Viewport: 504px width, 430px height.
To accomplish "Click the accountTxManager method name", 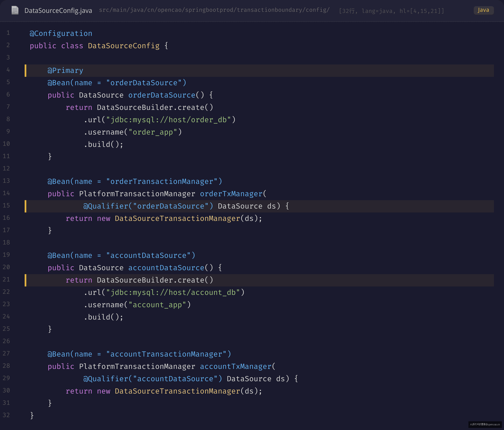I will tap(235, 367).
